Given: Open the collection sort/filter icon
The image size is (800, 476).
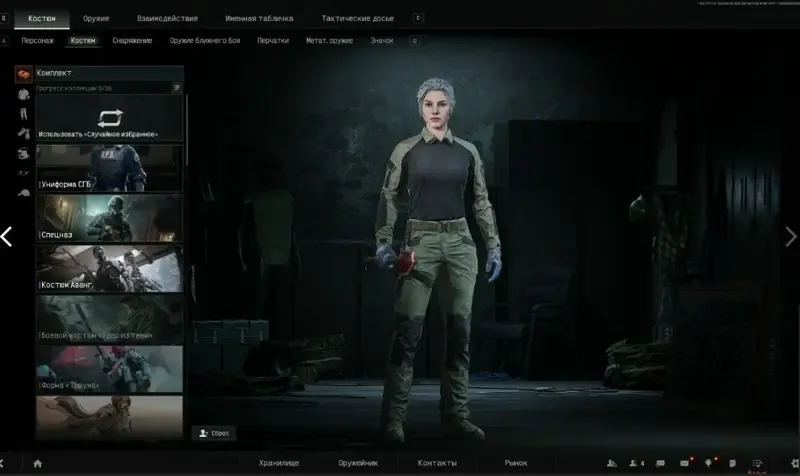Looking at the screenshot, I should (x=177, y=88).
